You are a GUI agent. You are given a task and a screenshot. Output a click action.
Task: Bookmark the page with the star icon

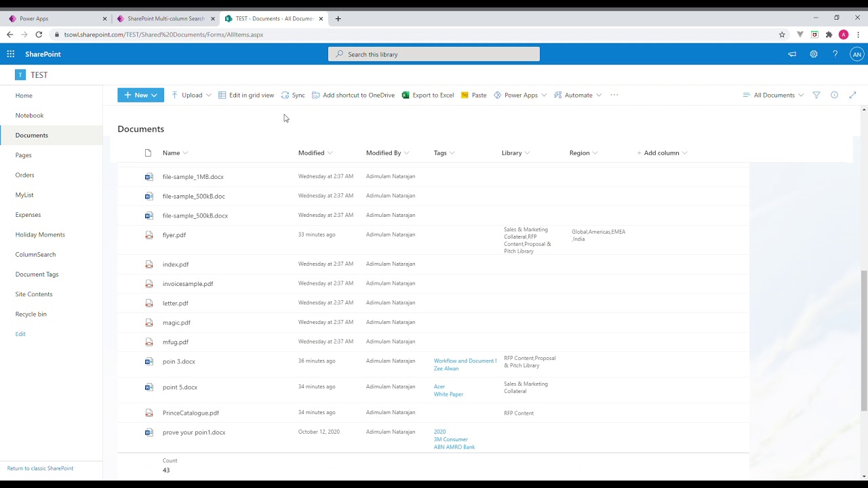(782, 35)
